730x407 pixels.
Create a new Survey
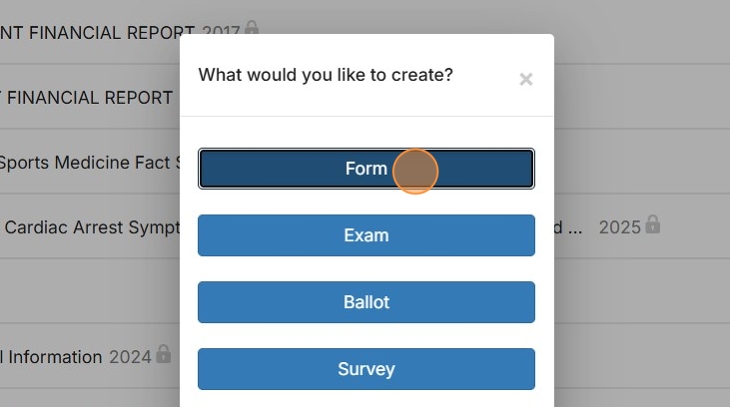click(x=366, y=369)
